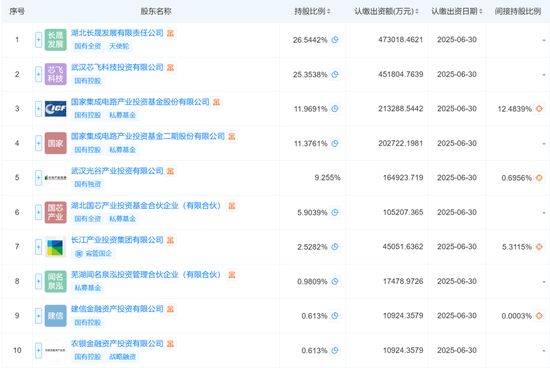The image size is (550, 368).
Task: Click the 战略融资 tag in row 10
Action: [x=122, y=357]
